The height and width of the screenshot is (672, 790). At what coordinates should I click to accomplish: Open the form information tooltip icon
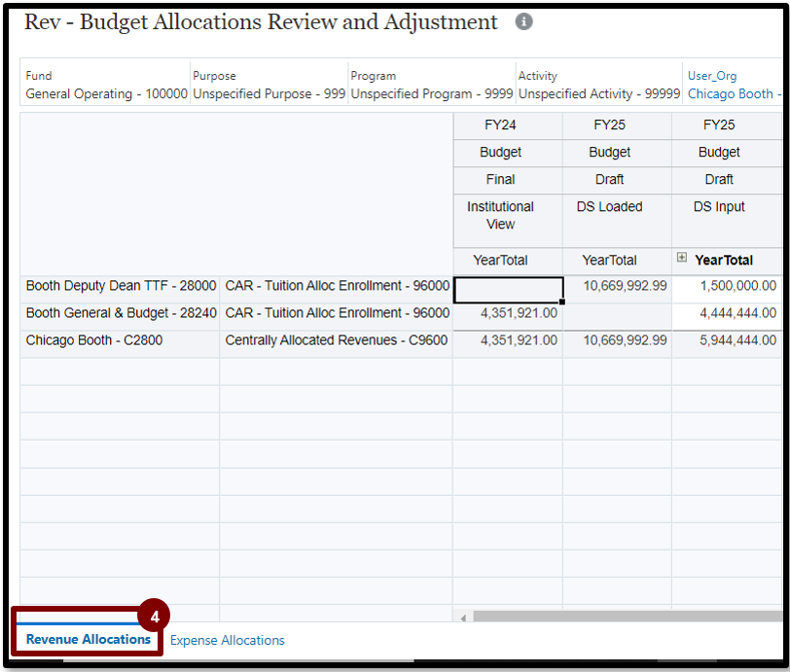coord(526,21)
